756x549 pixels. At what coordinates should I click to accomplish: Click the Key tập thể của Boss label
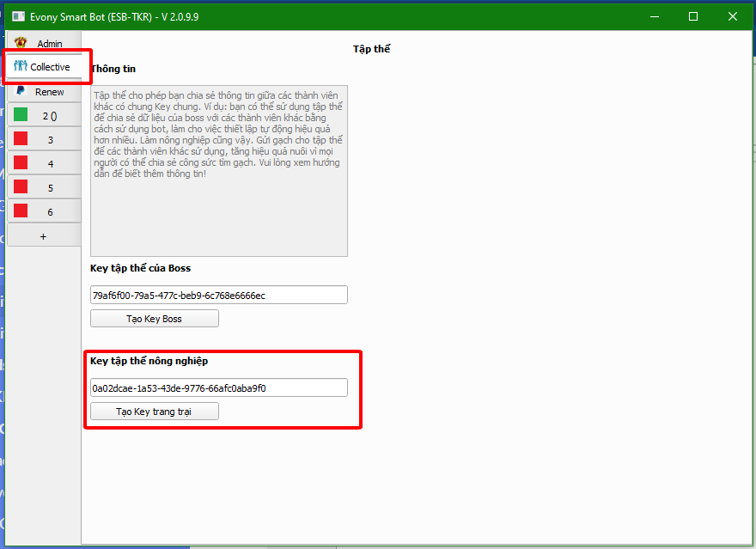[x=140, y=268]
